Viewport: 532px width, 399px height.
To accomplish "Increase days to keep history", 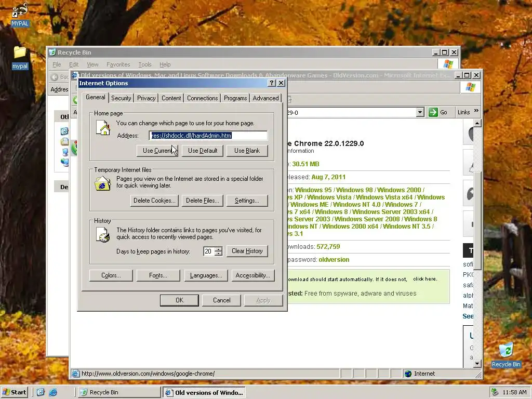I will [x=219, y=249].
